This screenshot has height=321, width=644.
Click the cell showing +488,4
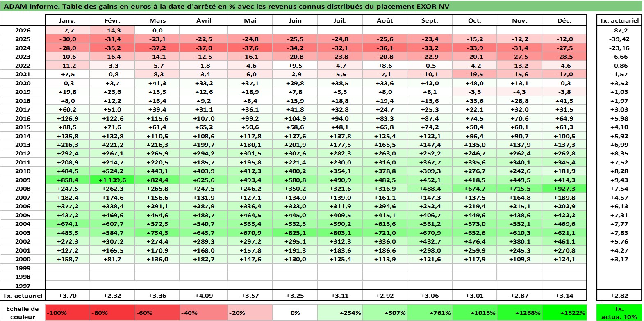(430, 189)
